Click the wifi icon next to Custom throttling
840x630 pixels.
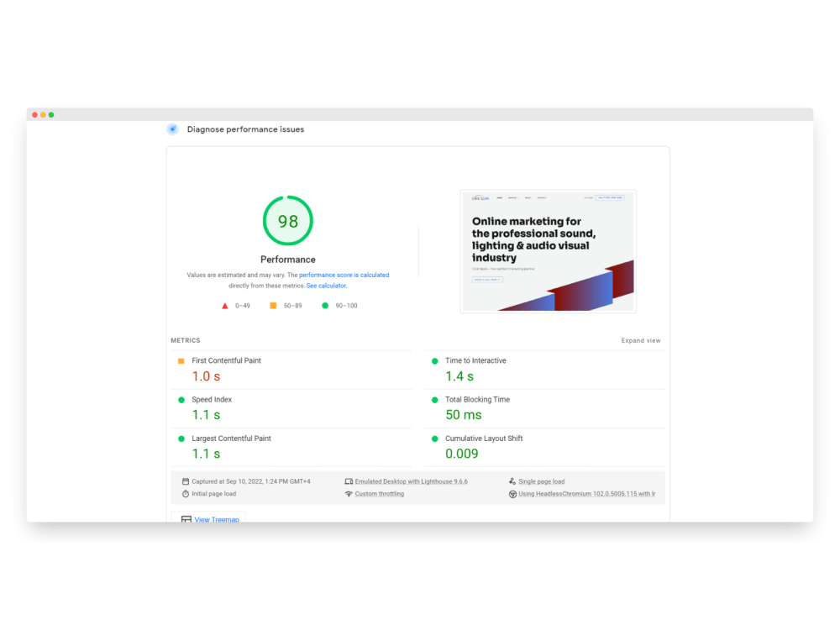349,493
